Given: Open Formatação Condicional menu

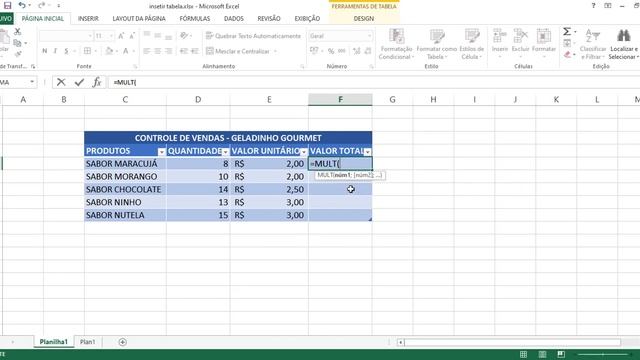Looking at the screenshot, I should [x=396, y=44].
